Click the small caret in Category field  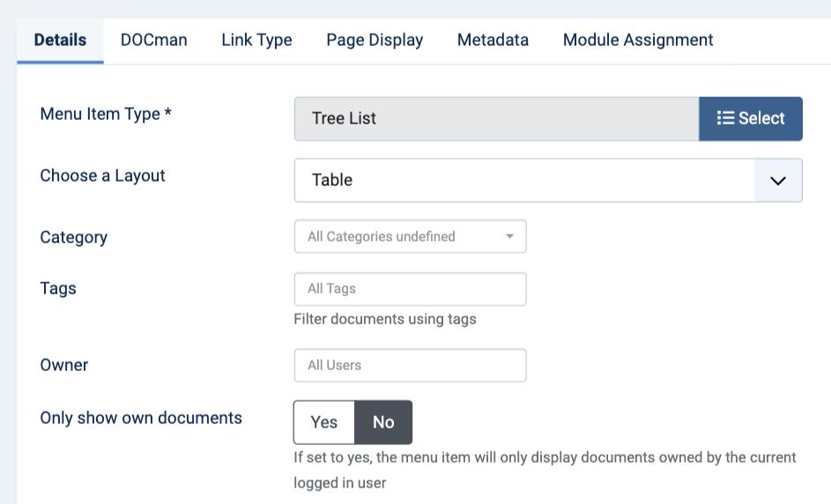[509, 236]
